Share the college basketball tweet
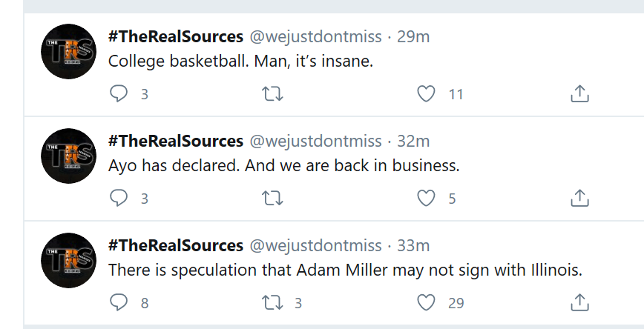644x329 pixels. [x=579, y=94]
